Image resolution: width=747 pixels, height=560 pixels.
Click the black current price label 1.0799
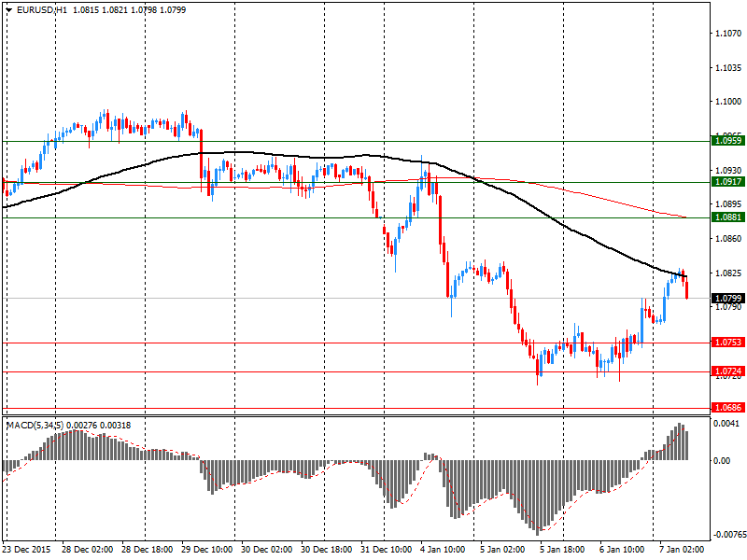pos(728,299)
